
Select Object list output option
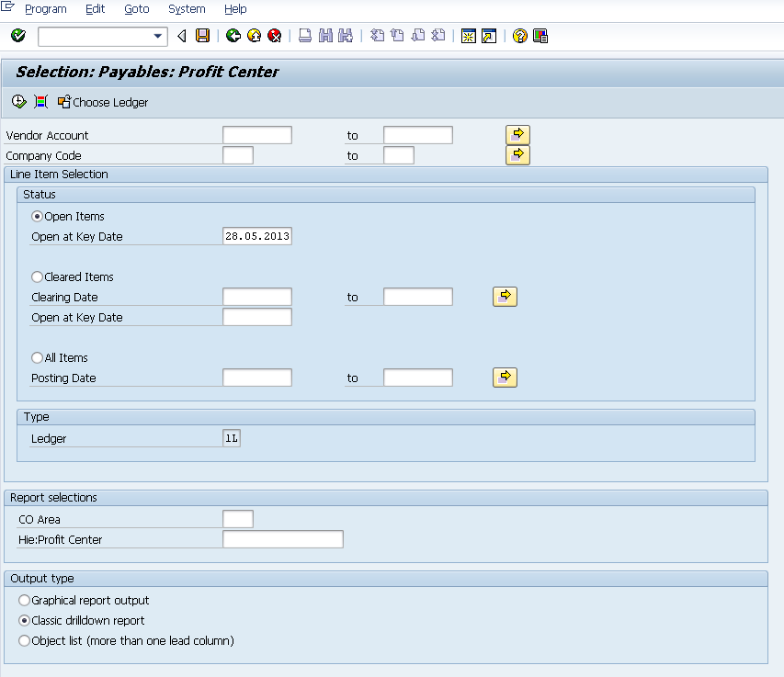point(24,640)
